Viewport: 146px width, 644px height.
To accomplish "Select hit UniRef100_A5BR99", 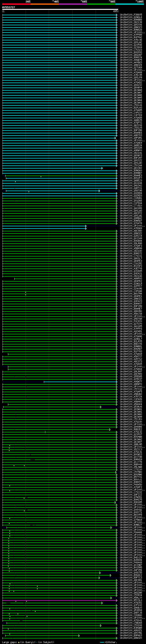I will click(131, 249).
